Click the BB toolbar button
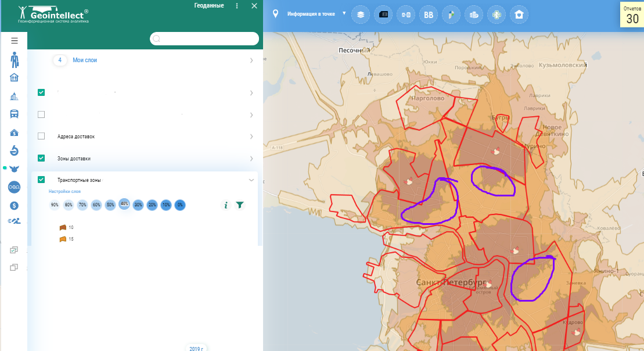Image resolution: width=644 pixels, height=351 pixels. pos(429,15)
